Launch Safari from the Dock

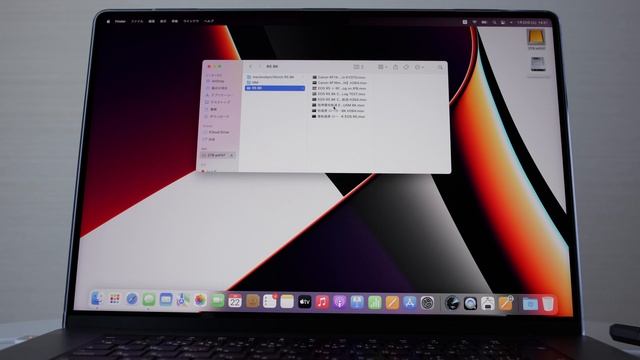coord(132,299)
